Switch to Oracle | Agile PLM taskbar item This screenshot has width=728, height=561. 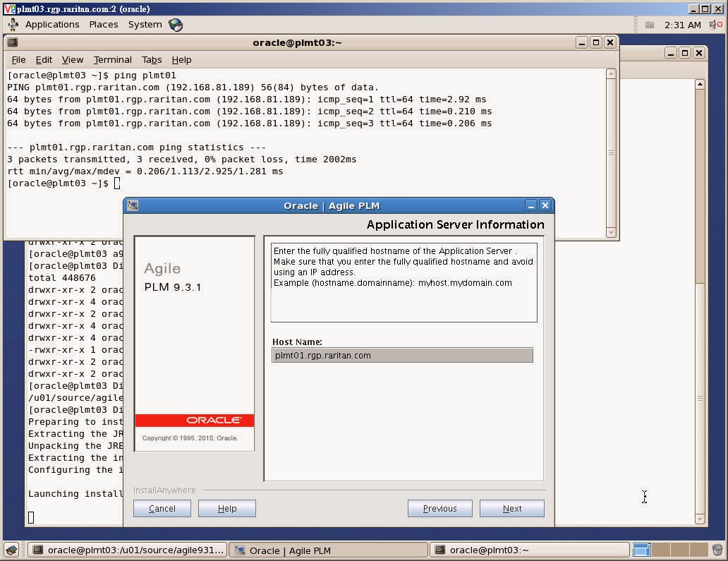tap(328, 550)
